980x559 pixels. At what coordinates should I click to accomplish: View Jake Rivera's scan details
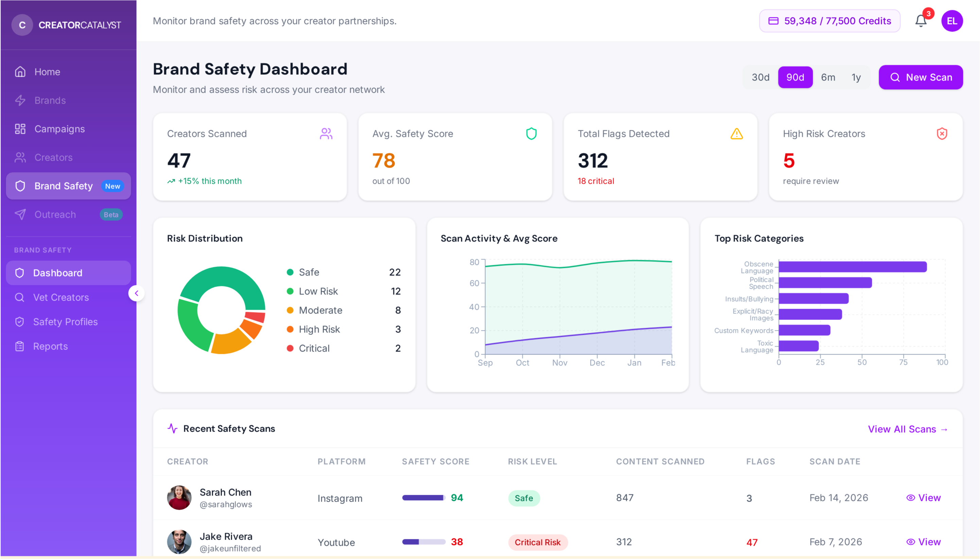point(923,542)
